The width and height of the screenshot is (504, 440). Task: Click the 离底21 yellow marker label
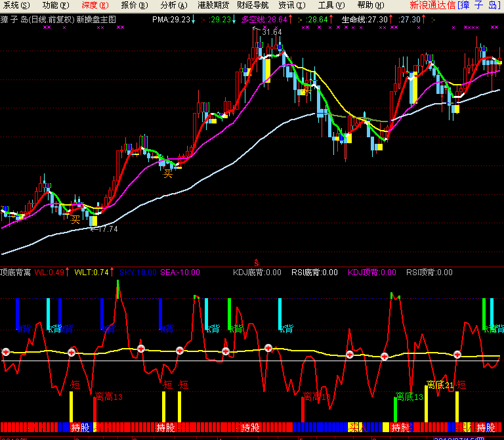point(440,385)
